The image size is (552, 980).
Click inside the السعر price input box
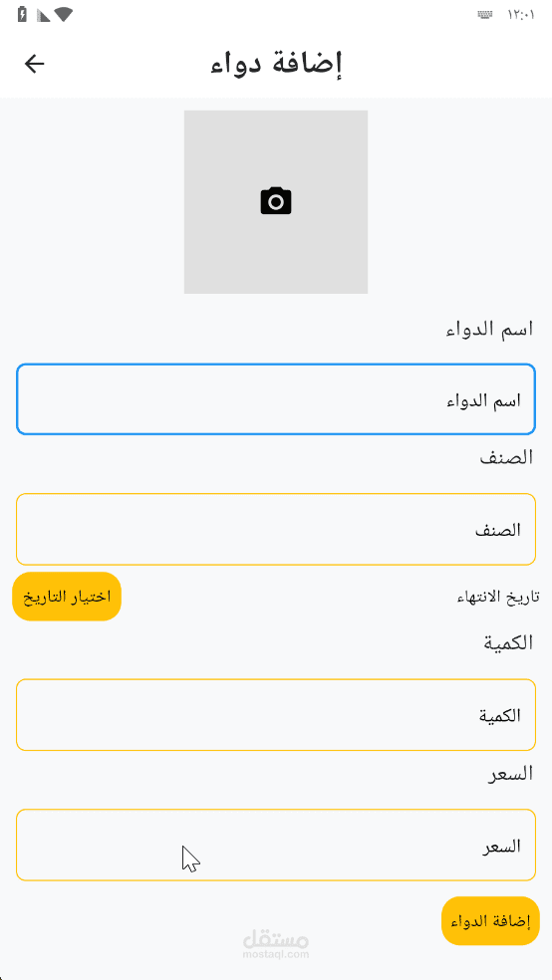click(276, 845)
